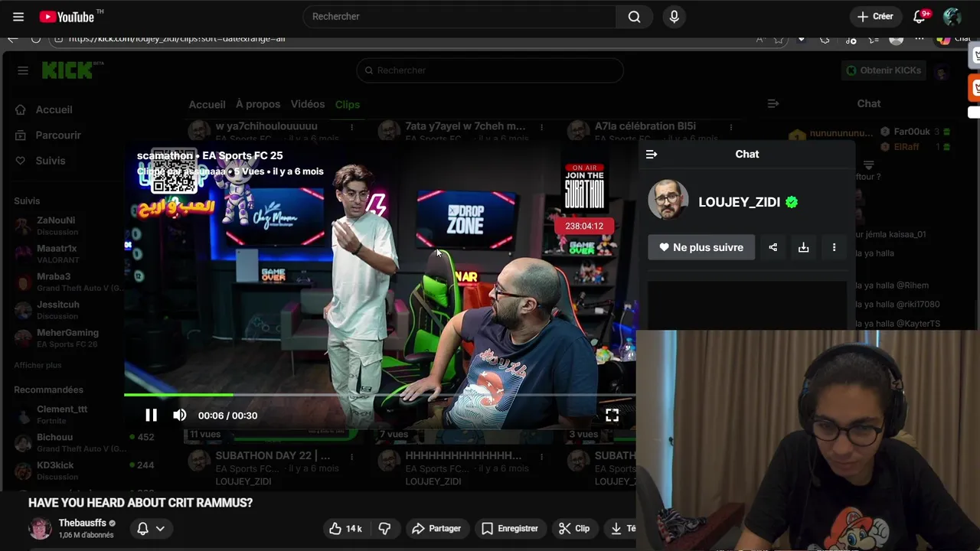Click the LOUJEY_ZIDI channel name
This screenshot has width=980, height=551.
pyautogui.click(x=739, y=202)
